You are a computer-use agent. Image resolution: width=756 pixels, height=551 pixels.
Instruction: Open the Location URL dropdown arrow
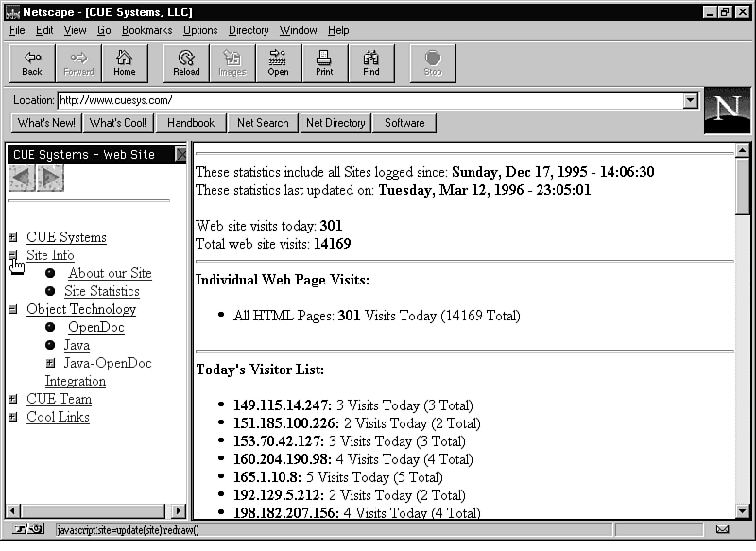click(690, 100)
